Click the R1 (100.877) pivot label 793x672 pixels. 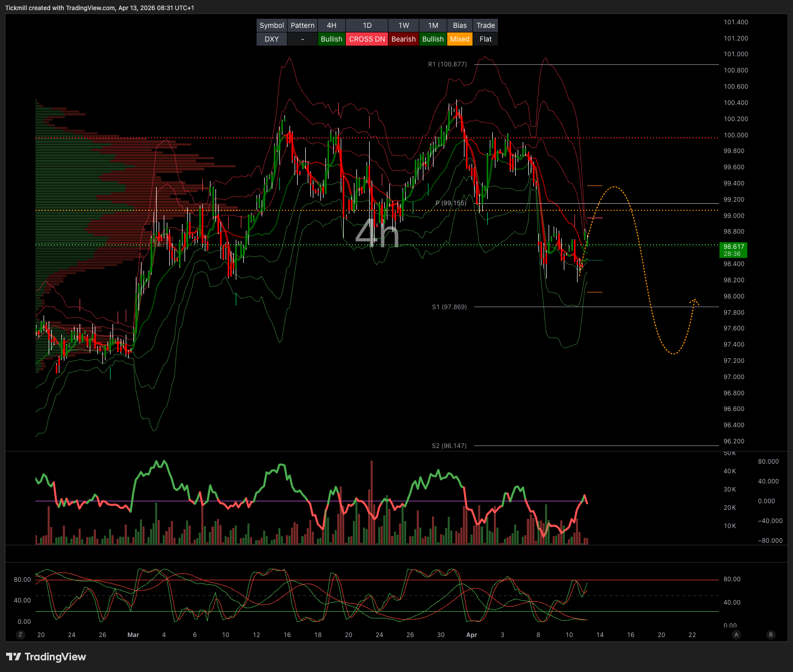tap(447, 64)
